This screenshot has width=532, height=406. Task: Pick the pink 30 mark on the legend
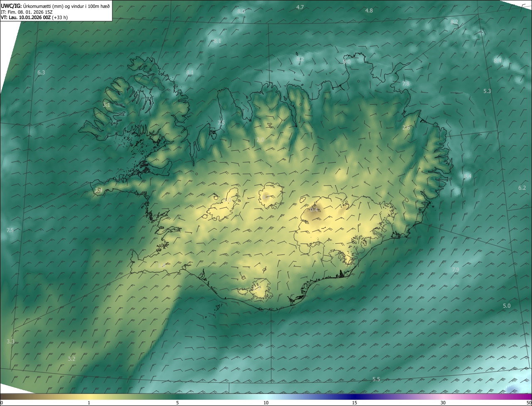click(x=443, y=398)
